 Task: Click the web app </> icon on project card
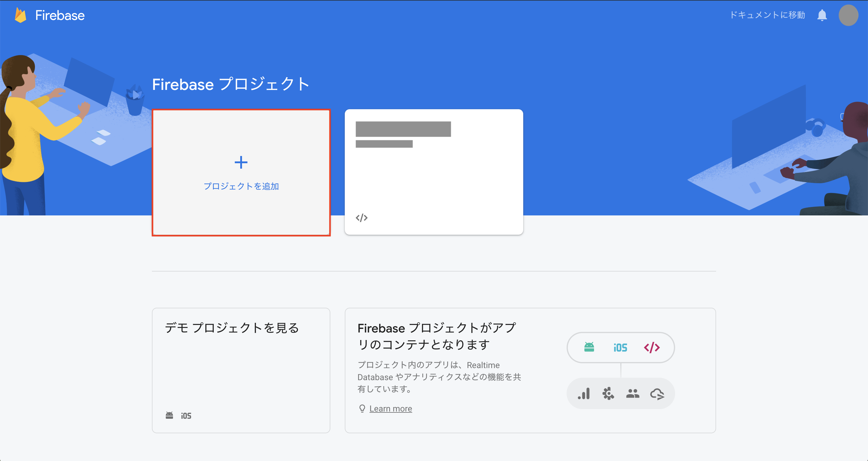pyautogui.click(x=362, y=218)
